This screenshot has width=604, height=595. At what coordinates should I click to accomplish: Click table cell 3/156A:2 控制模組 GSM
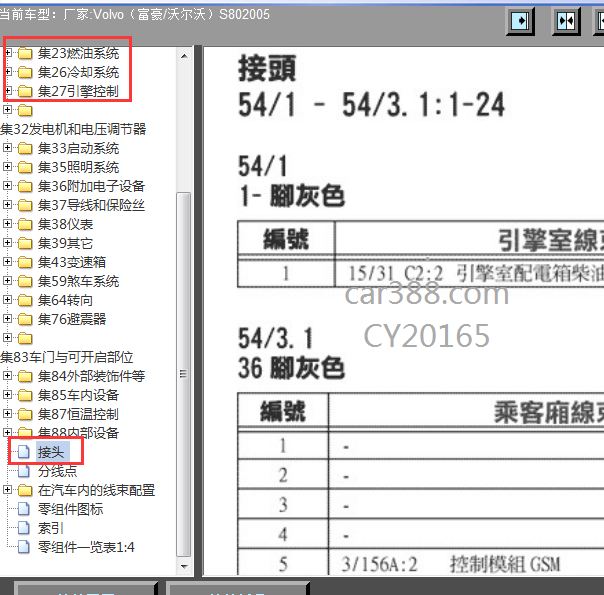click(466, 563)
